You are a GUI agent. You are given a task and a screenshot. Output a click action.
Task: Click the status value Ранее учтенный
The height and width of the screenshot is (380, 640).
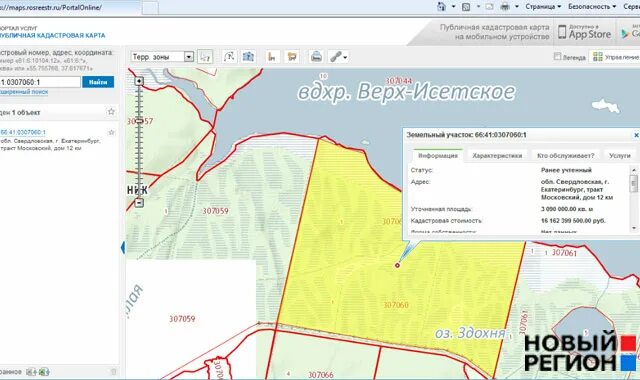point(566,170)
